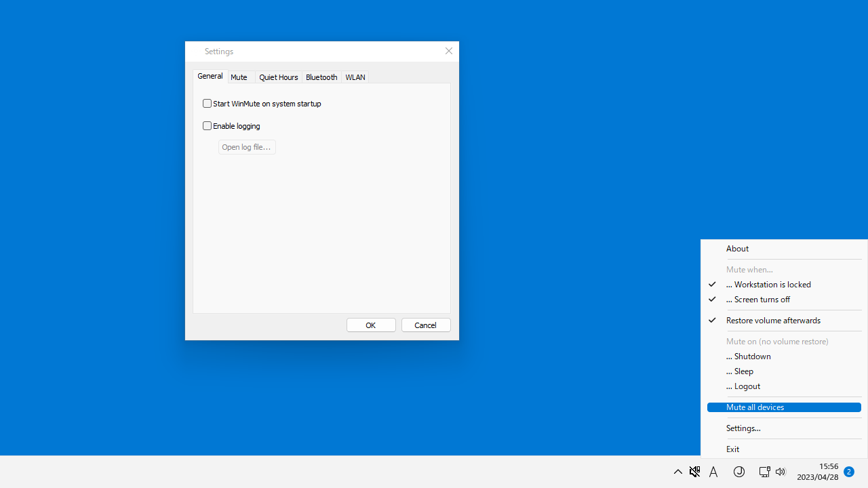Switch to the General tab
The width and height of the screenshot is (868, 488).
[210, 76]
